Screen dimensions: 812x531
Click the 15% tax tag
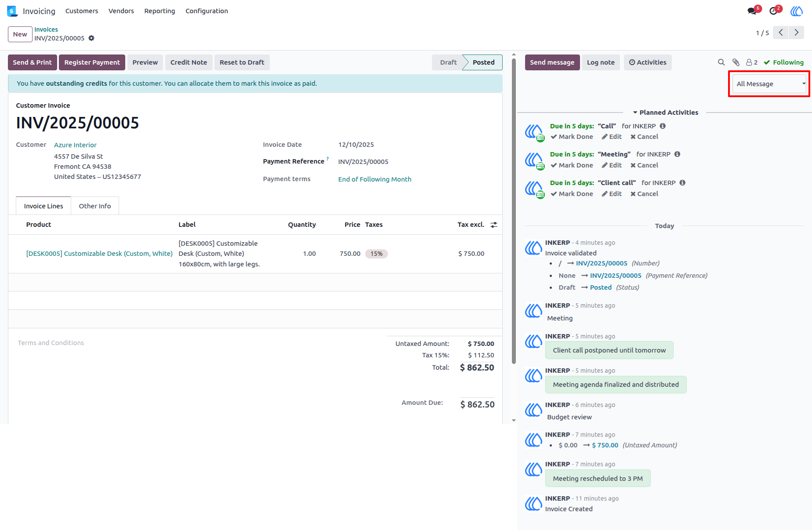pyautogui.click(x=377, y=254)
